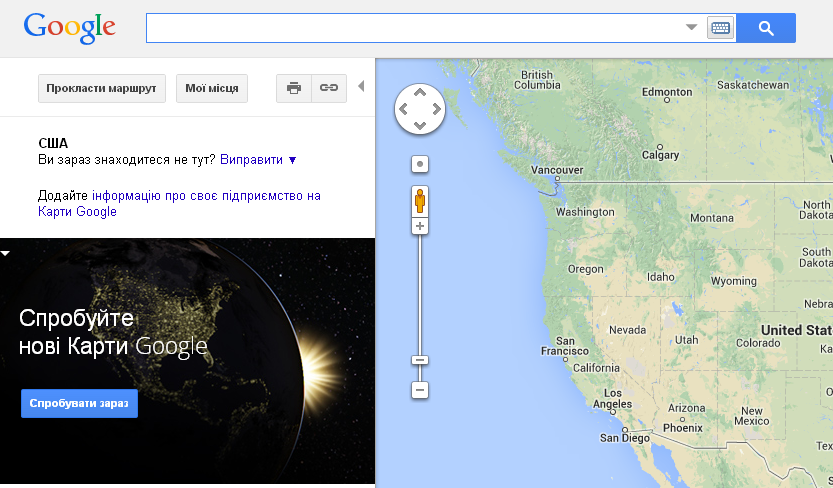
Task: Open link інформацію про своє підприємство на Карти Google
Action: tap(180, 203)
